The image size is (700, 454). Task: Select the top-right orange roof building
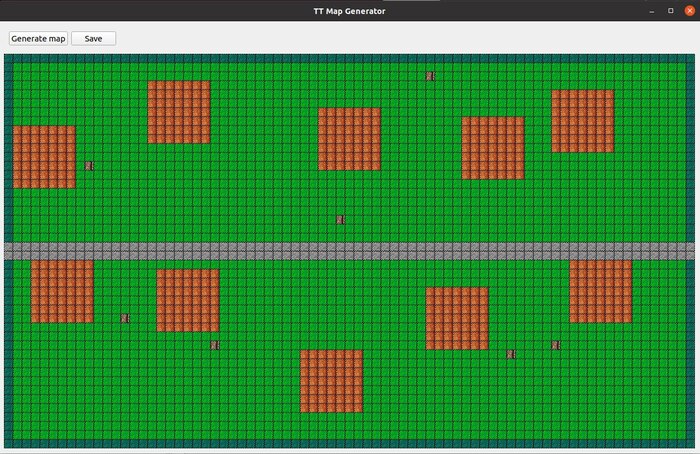click(x=583, y=121)
